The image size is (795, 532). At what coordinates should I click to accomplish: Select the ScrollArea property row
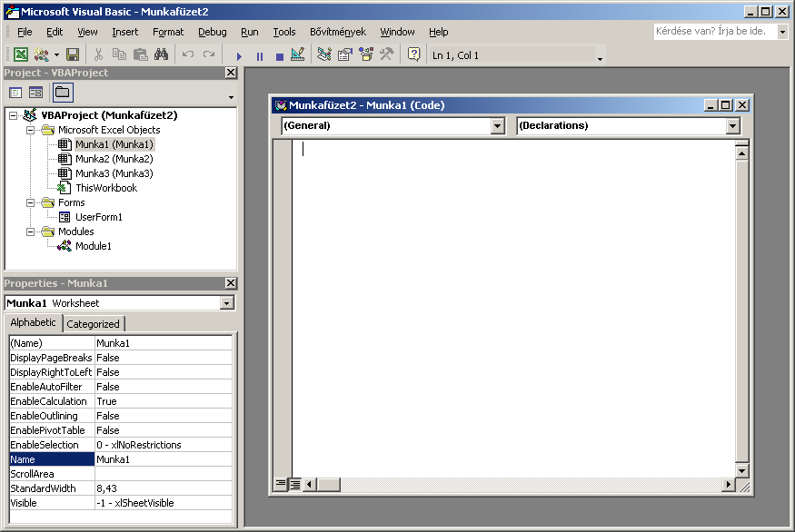coord(121,474)
